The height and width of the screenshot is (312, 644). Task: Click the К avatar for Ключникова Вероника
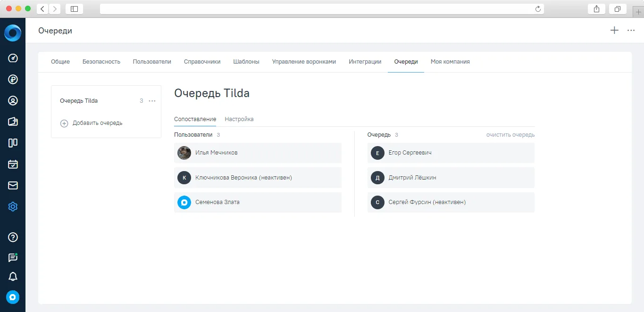[x=184, y=178]
